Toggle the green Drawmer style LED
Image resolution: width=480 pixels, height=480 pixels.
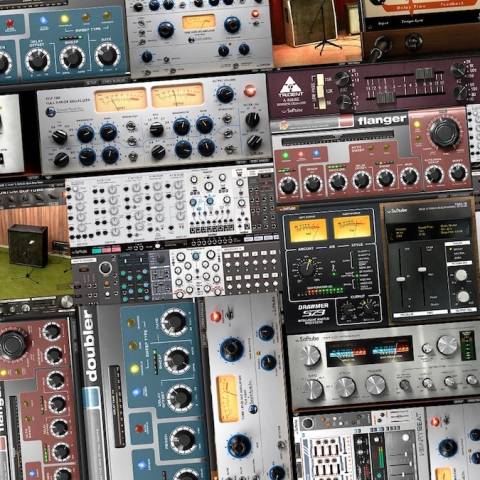pos(357,276)
